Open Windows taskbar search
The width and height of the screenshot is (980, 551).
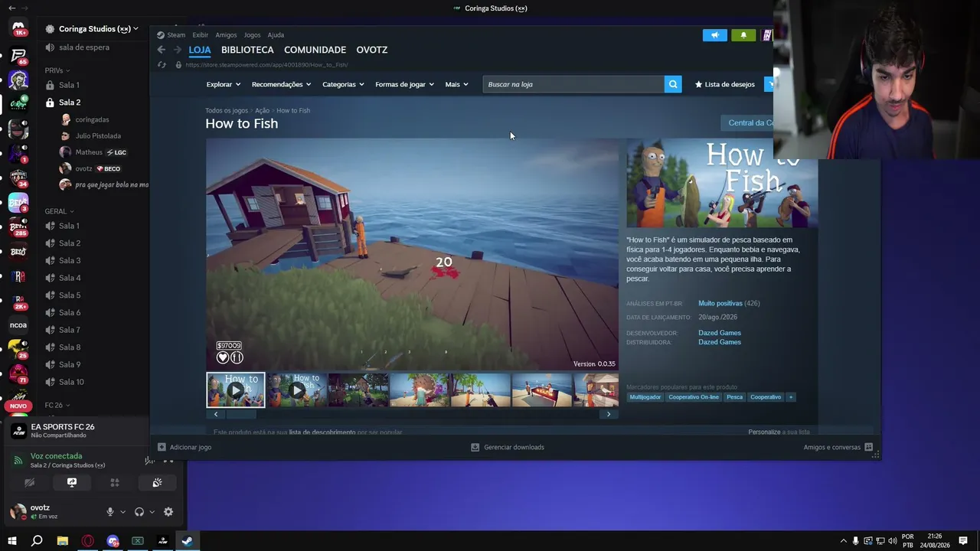[x=37, y=541]
